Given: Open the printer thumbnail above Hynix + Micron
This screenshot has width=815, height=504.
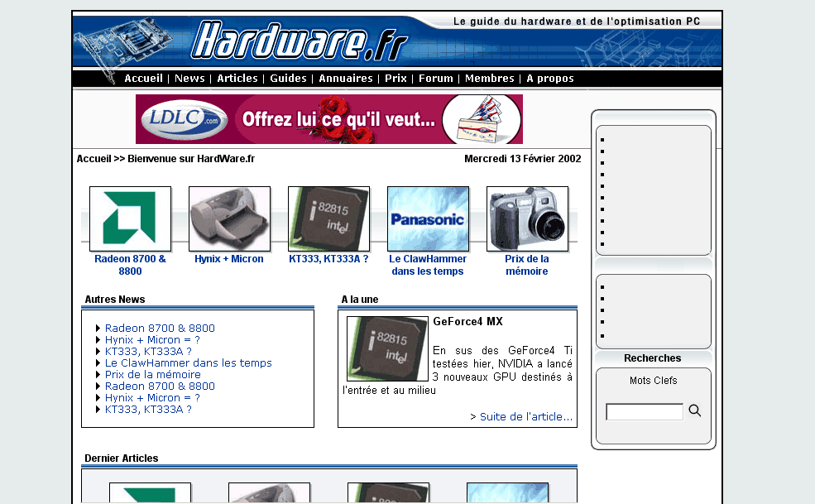Looking at the screenshot, I should pyautogui.click(x=229, y=218).
